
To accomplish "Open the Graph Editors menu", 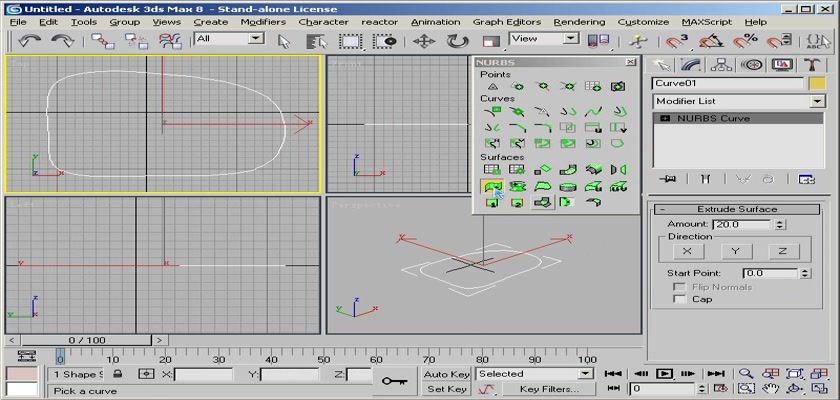I will [506, 21].
